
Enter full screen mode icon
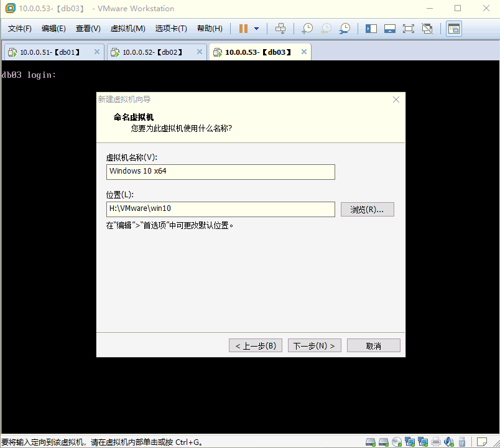click(x=408, y=29)
